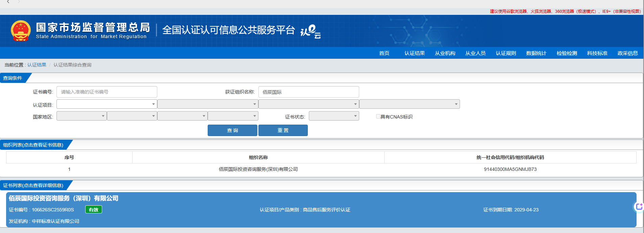Open 政采信息 menu item
644x233 pixels.
tap(628, 53)
